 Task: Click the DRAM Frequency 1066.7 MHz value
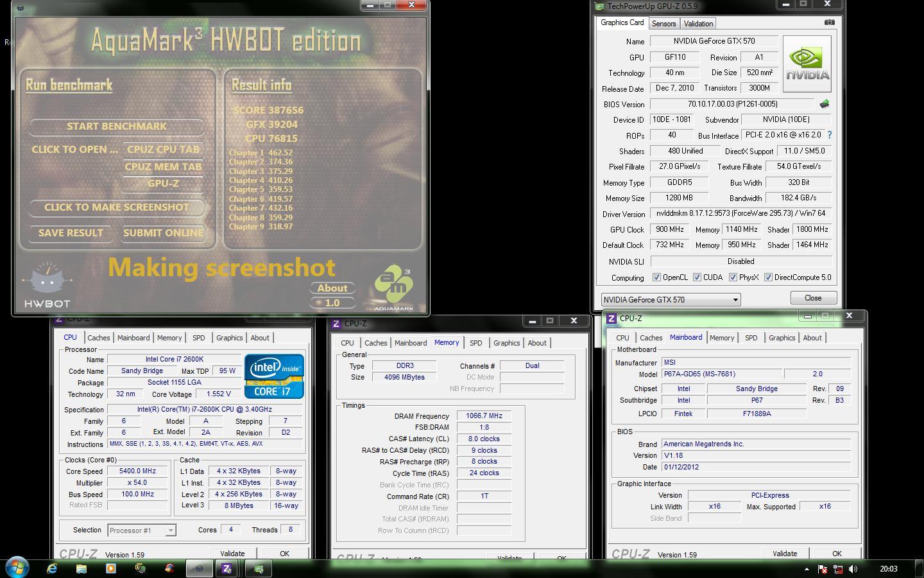tap(484, 416)
